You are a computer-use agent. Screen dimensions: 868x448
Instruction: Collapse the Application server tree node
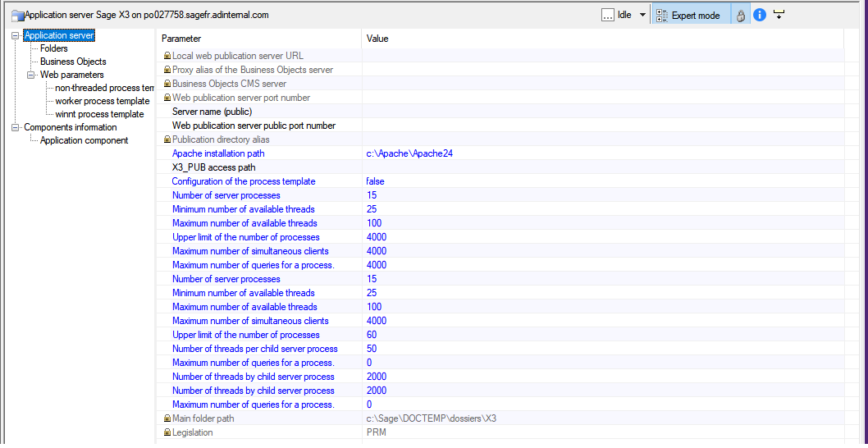click(16, 35)
